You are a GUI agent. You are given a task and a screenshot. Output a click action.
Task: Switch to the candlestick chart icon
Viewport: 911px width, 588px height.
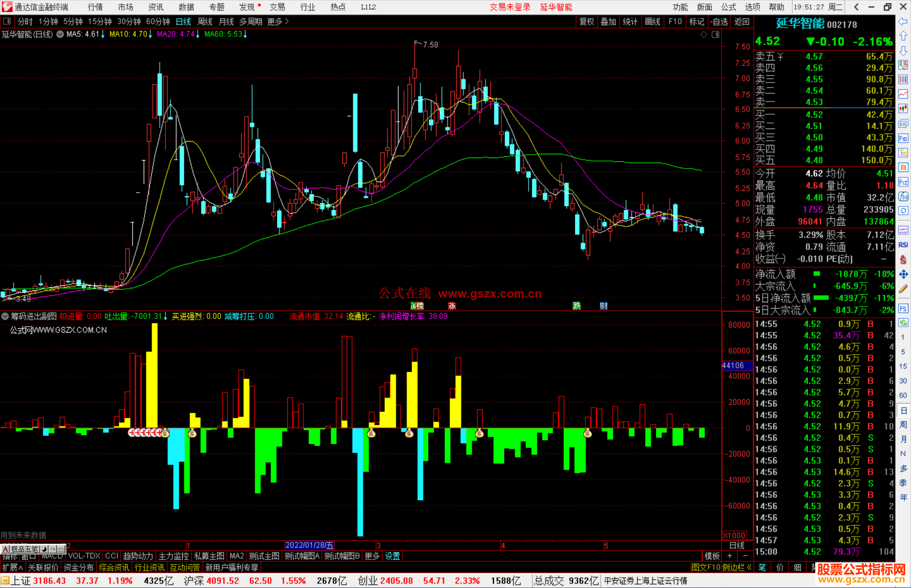click(903, 109)
